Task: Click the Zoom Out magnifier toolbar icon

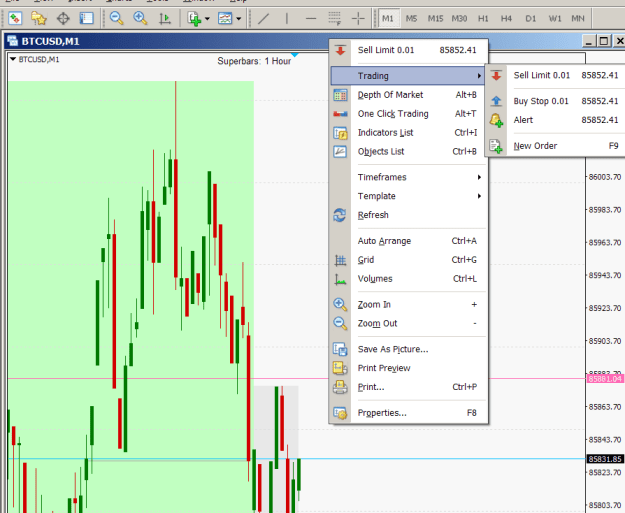Action: coord(116,18)
